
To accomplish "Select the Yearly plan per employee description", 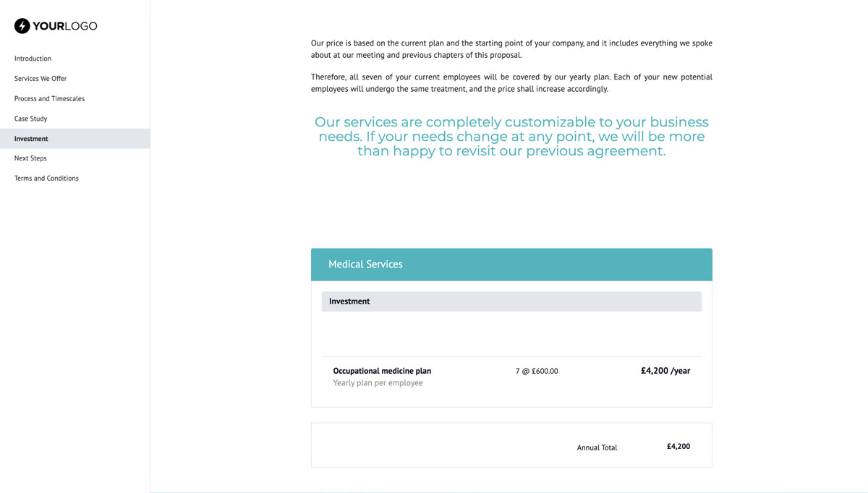I will [377, 382].
